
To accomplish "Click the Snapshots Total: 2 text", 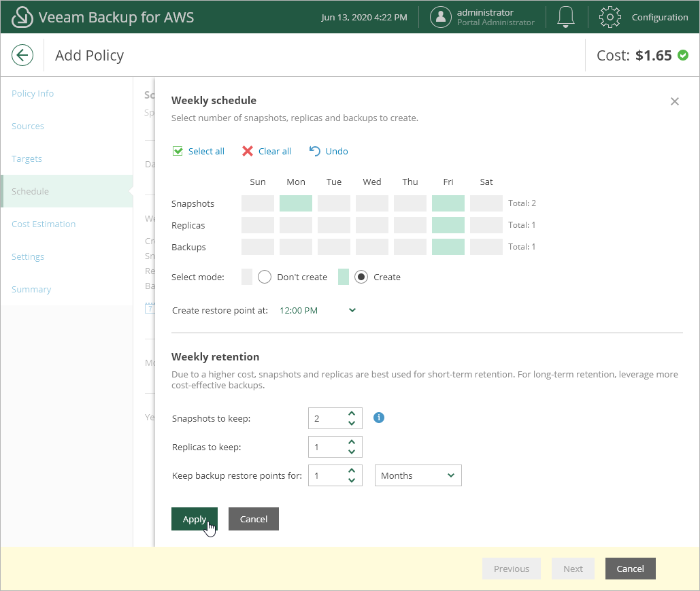I will tap(522, 203).
